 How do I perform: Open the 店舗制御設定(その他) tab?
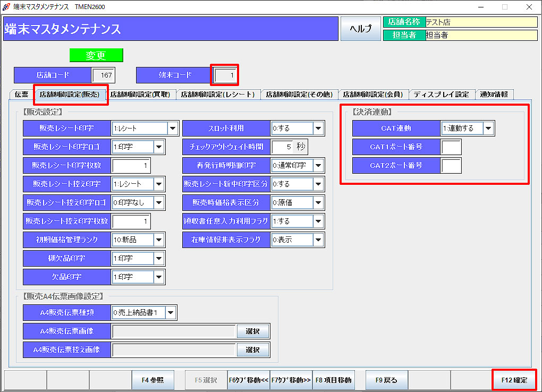[299, 95]
